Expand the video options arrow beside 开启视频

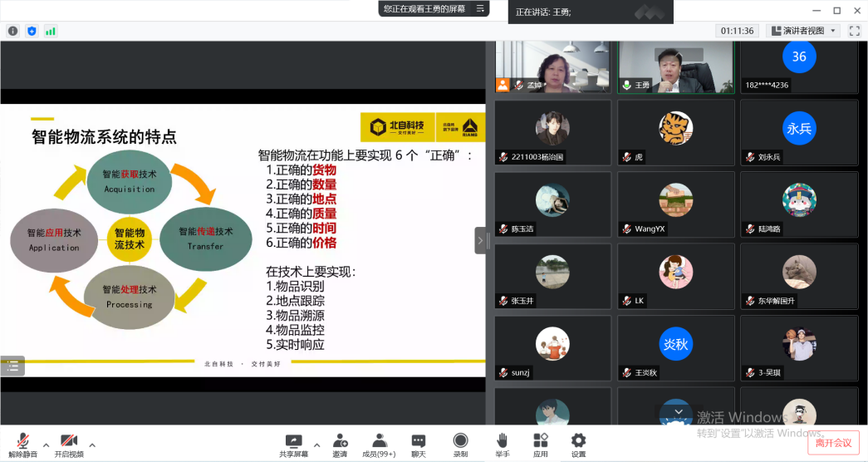pos(91,444)
